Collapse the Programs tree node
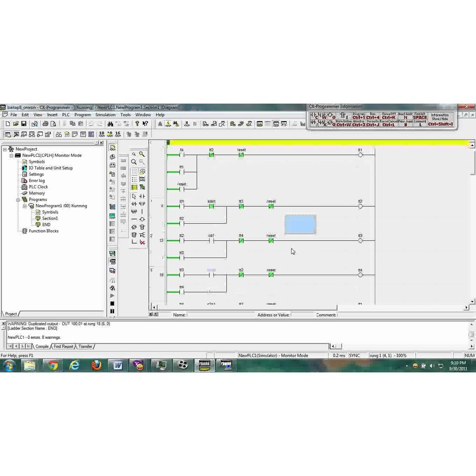This screenshot has width=476, height=476. (18, 200)
